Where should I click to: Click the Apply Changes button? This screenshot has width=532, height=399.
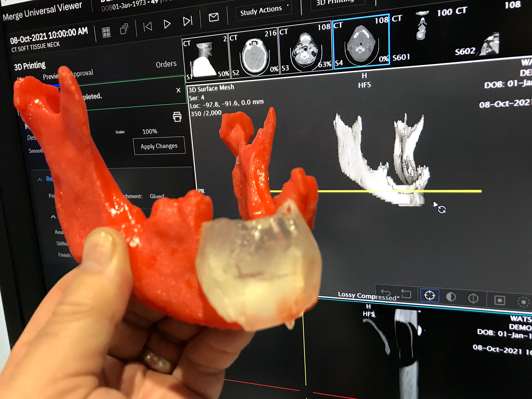tap(159, 146)
